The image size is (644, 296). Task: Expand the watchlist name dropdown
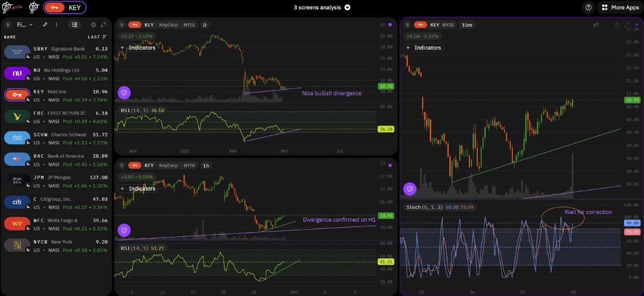[25, 24]
